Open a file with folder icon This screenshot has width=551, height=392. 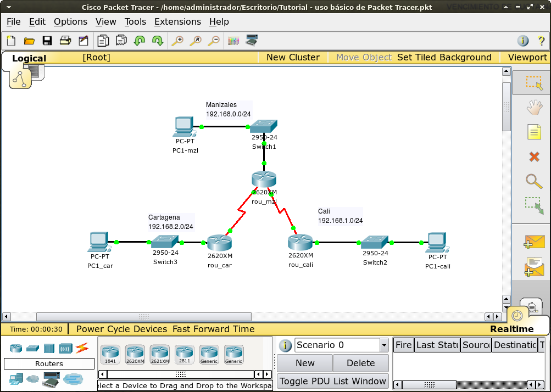coord(29,41)
